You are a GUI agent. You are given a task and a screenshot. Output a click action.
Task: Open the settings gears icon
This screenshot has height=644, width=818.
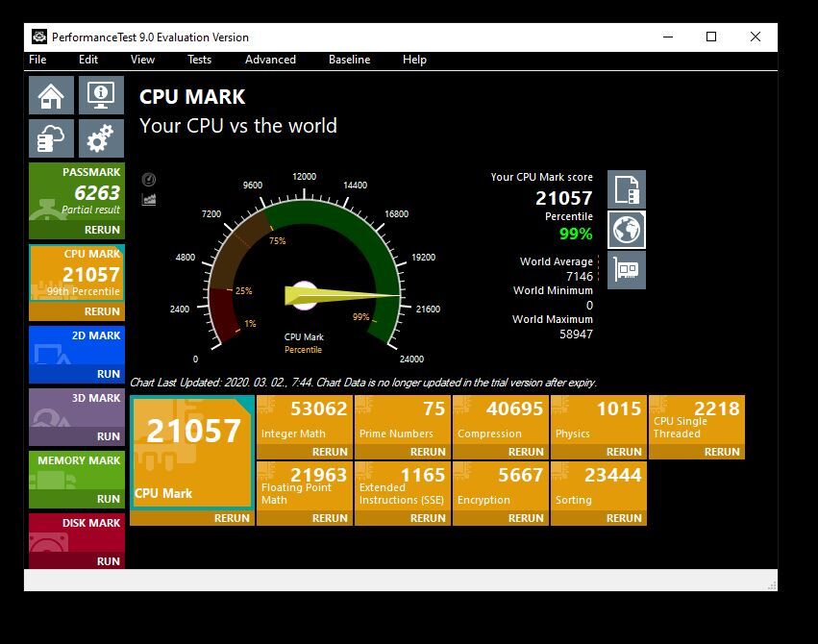pos(101,138)
